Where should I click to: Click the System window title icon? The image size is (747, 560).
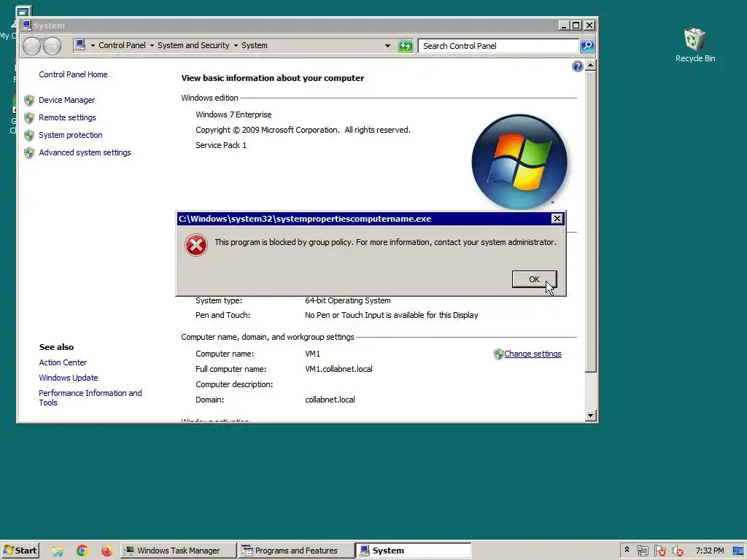[x=26, y=26]
